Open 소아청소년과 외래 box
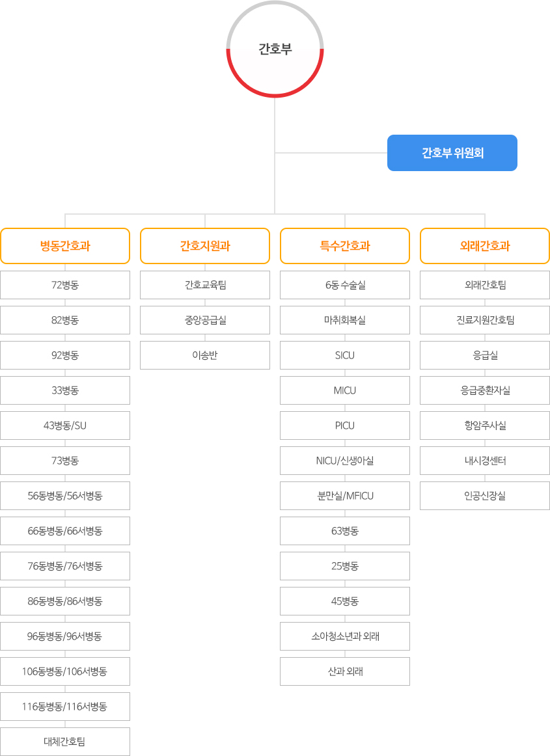The width and height of the screenshot is (550, 756). point(345,636)
